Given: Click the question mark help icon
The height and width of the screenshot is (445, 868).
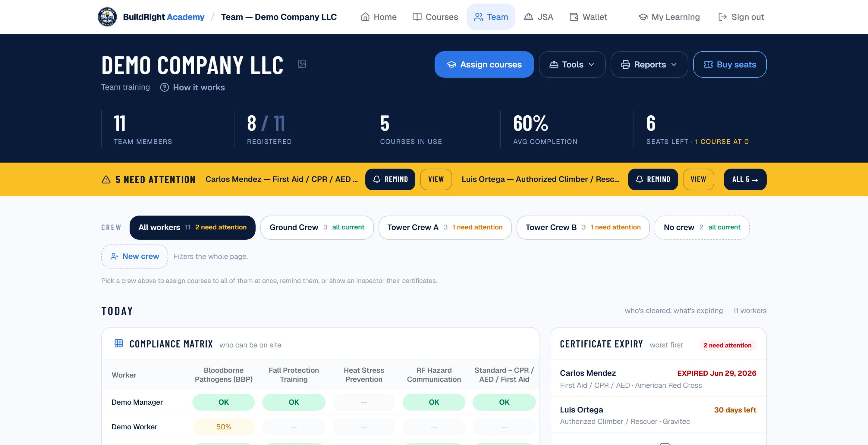Looking at the screenshot, I should (x=165, y=88).
